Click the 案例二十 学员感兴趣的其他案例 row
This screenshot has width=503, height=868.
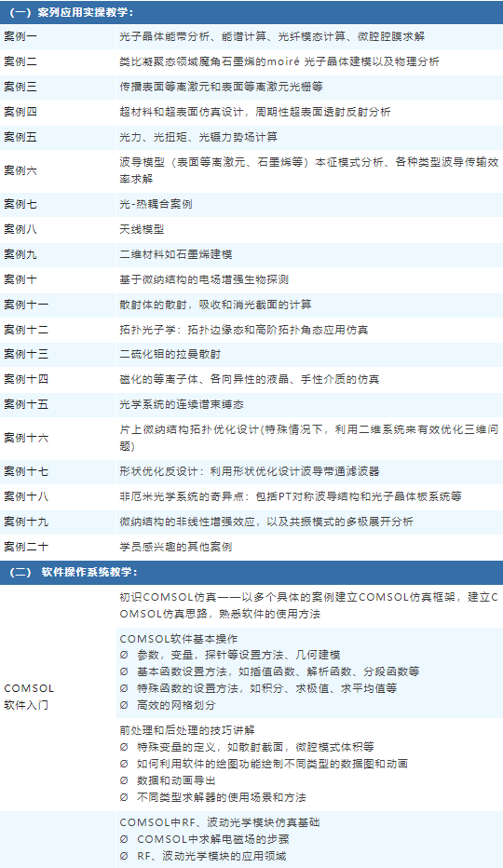(251, 547)
